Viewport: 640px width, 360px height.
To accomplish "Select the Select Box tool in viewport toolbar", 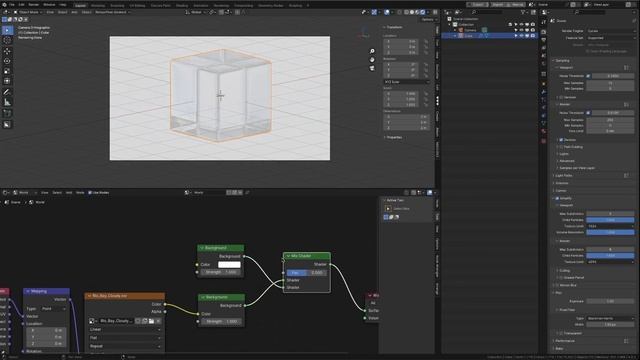I will [x=7, y=31].
